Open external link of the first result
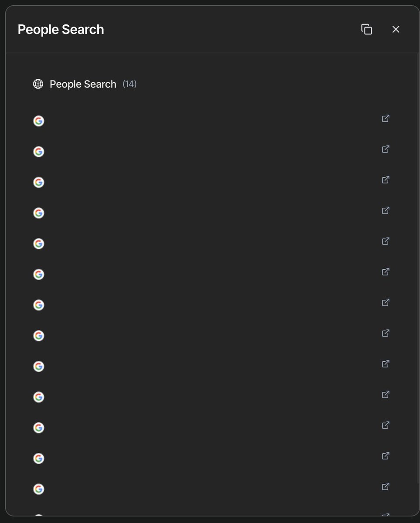Image resolution: width=420 pixels, height=523 pixels. (x=386, y=118)
